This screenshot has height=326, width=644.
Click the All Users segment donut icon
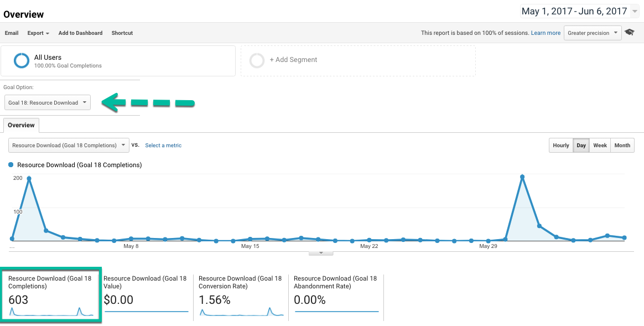(x=22, y=61)
